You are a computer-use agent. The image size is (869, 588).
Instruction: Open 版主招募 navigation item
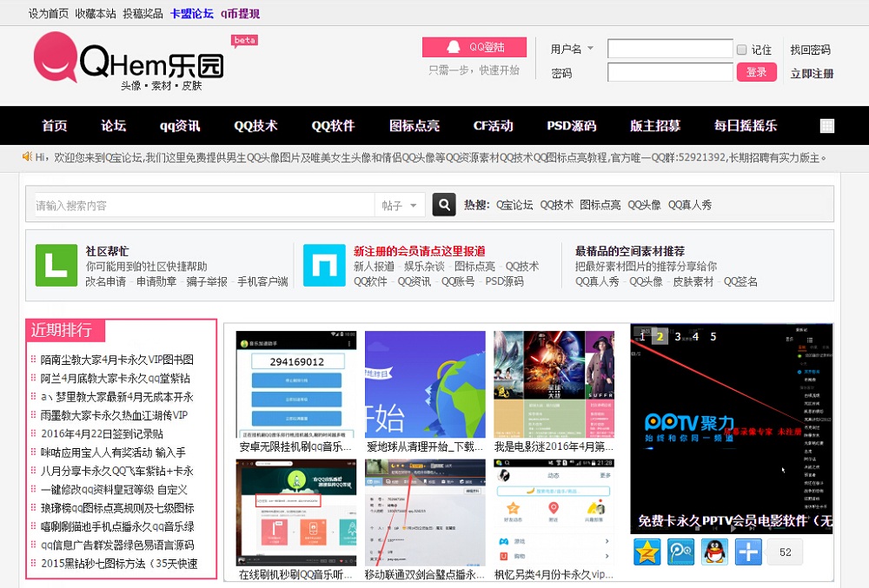click(655, 126)
